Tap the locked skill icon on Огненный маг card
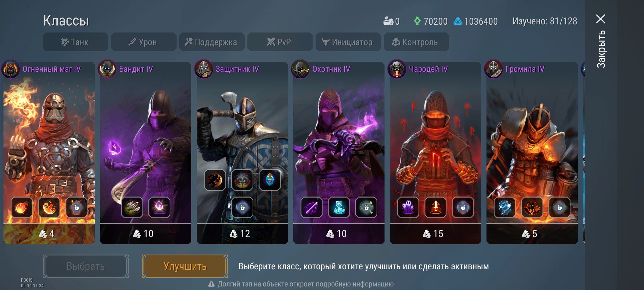This screenshot has width=644, height=290. tap(76, 207)
